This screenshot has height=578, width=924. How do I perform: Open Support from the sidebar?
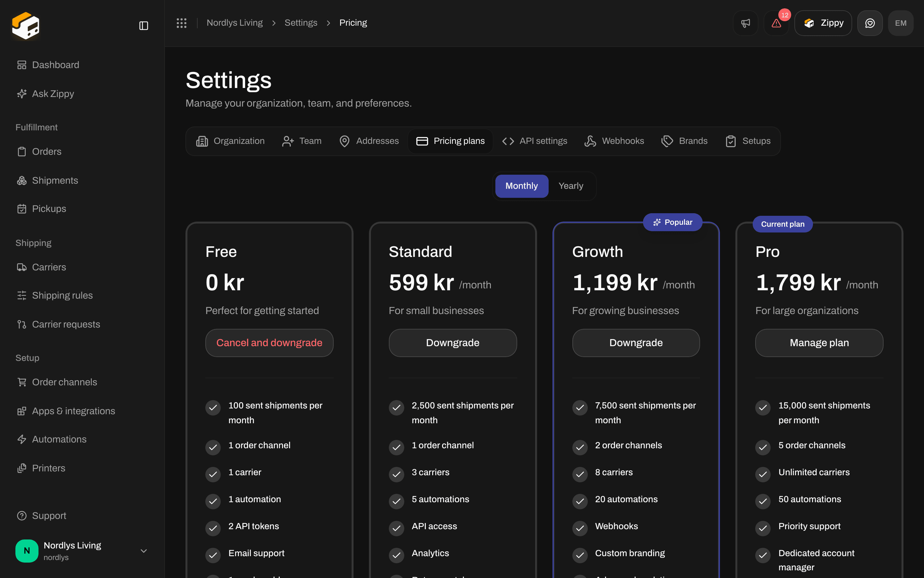tap(82, 516)
